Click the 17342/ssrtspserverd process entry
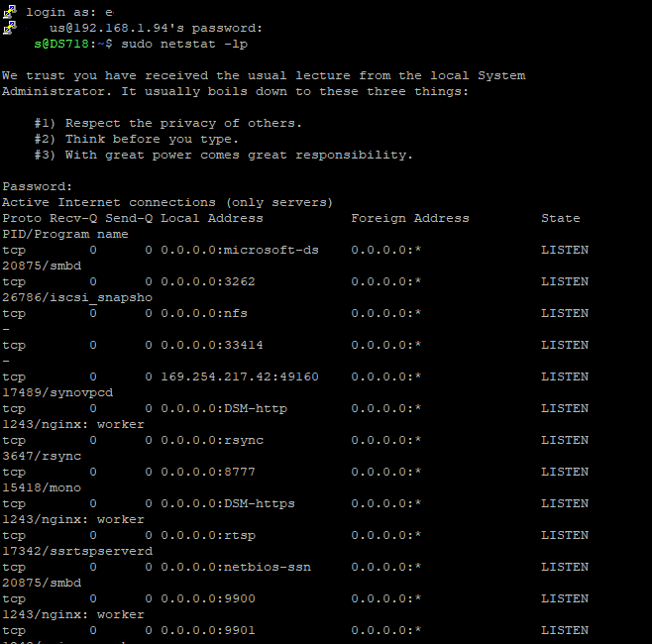 77,551
